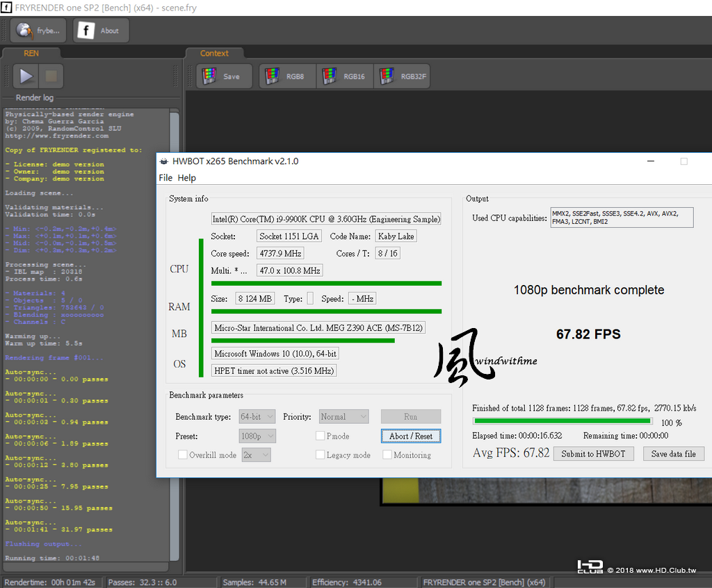Image resolution: width=712 pixels, height=588 pixels.
Task: Open the About button with Facebook-style icon
Action: point(101,31)
